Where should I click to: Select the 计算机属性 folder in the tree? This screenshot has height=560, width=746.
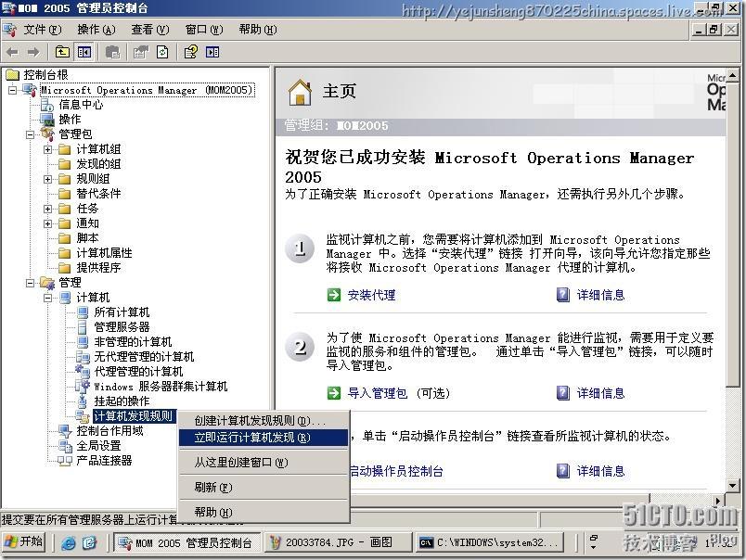(104, 253)
